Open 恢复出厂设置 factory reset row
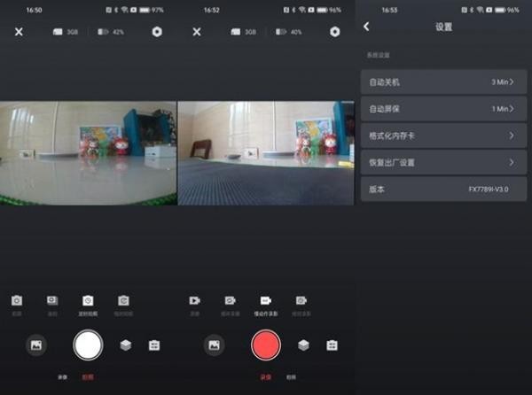Screen dimensions: 532x395 pyautogui.click(x=443, y=163)
